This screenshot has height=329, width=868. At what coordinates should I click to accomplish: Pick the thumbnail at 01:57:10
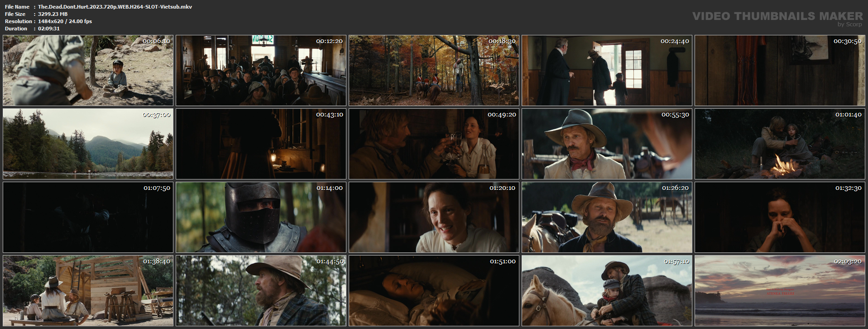pos(607,290)
